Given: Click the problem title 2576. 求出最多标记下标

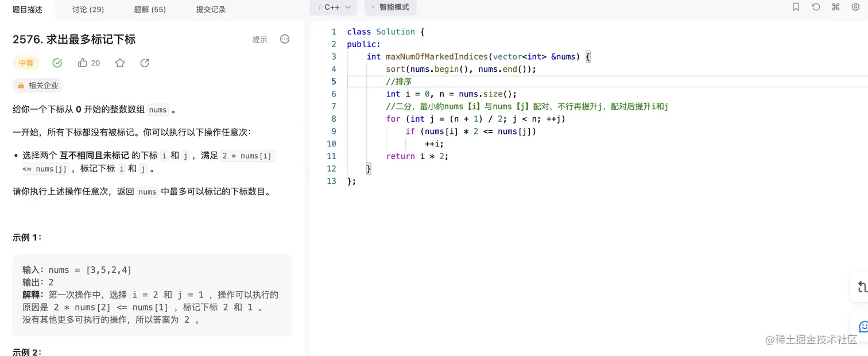Looking at the screenshot, I should 74,40.
